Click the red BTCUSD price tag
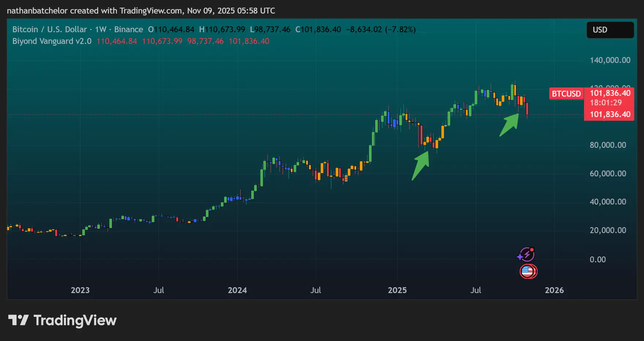The image size is (644, 341). tap(566, 94)
